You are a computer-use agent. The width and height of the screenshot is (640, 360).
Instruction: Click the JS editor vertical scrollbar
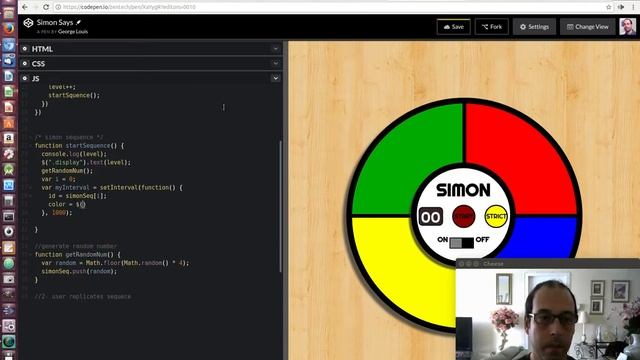[280, 206]
